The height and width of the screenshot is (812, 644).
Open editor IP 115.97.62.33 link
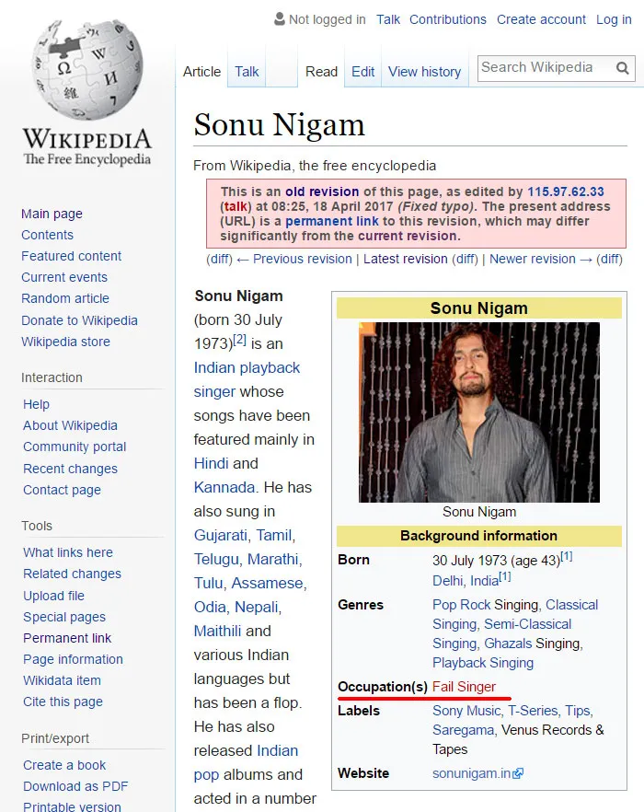tap(565, 191)
